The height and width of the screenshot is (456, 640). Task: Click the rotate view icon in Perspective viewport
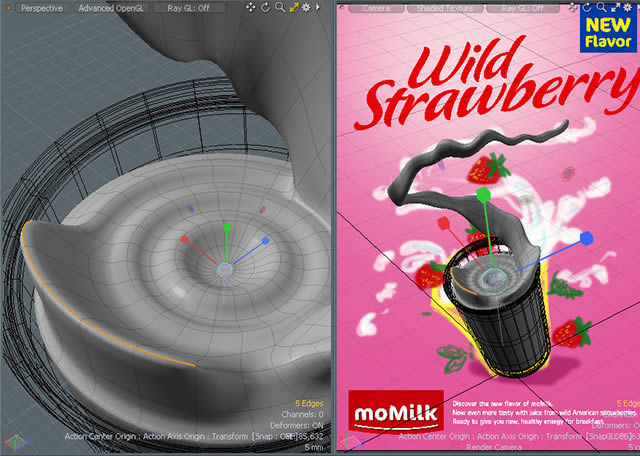[x=265, y=7]
